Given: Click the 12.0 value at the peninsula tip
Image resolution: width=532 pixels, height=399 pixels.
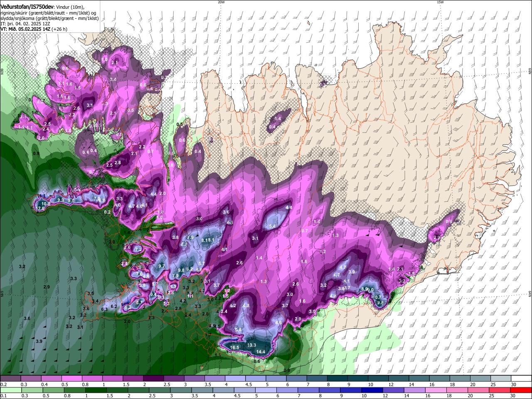Looking at the screenshot, I should (41, 208).
